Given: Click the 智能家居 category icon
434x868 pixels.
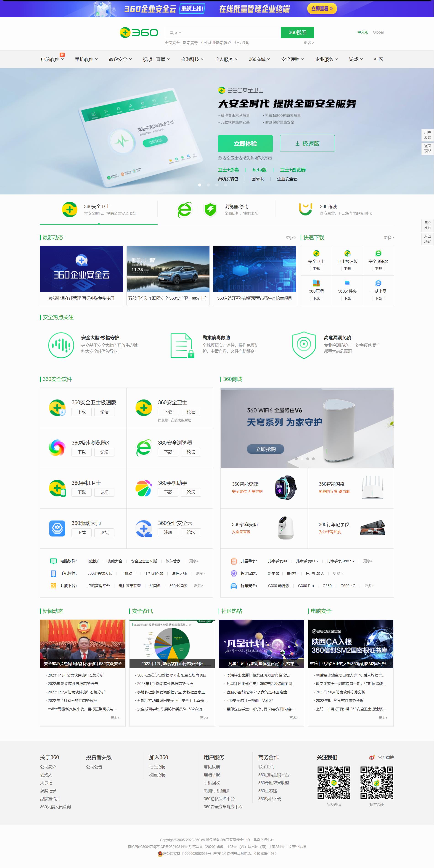Looking at the screenshot, I should pos(234,573).
